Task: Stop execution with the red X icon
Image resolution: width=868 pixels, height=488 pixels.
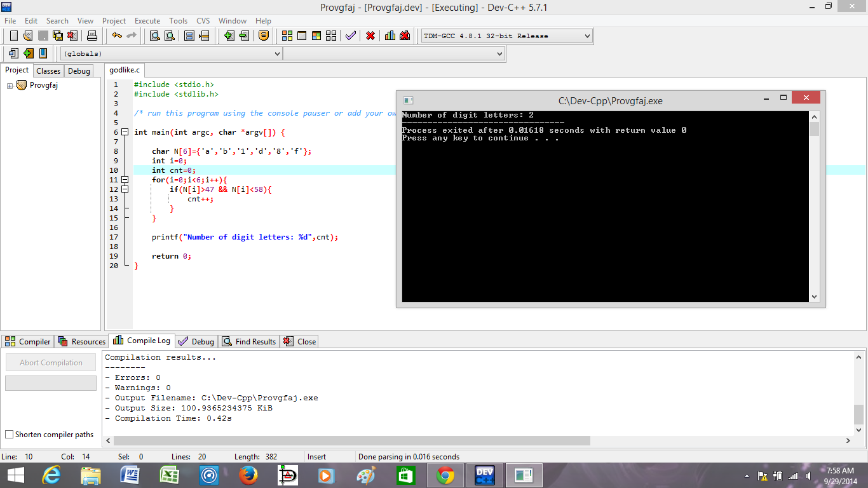Action: point(370,36)
